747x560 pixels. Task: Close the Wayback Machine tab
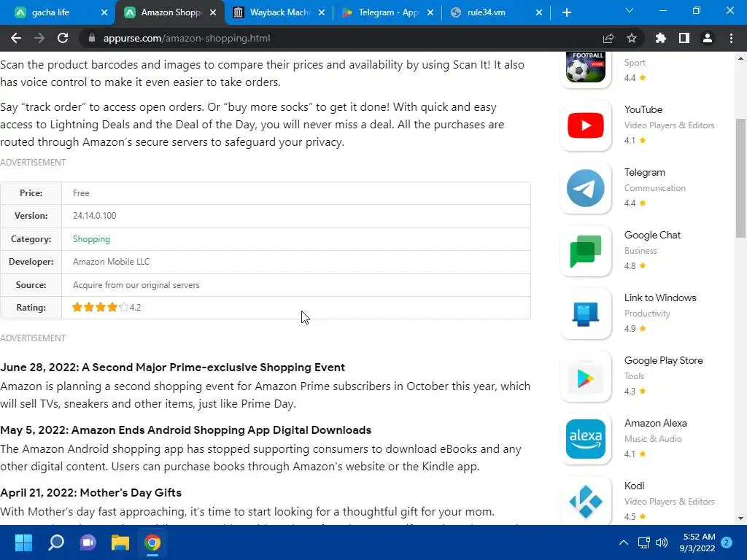click(322, 12)
